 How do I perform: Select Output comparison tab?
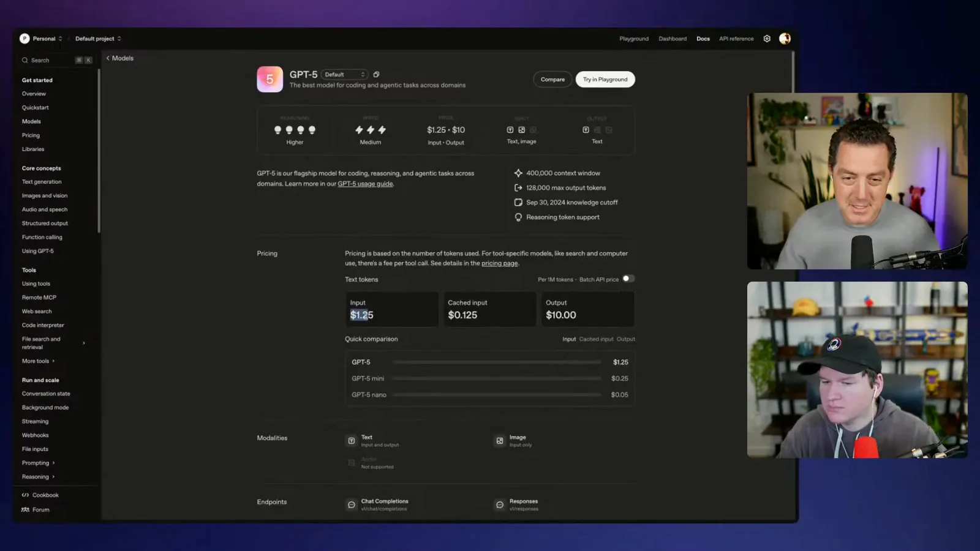pyautogui.click(x=625, y=339)
